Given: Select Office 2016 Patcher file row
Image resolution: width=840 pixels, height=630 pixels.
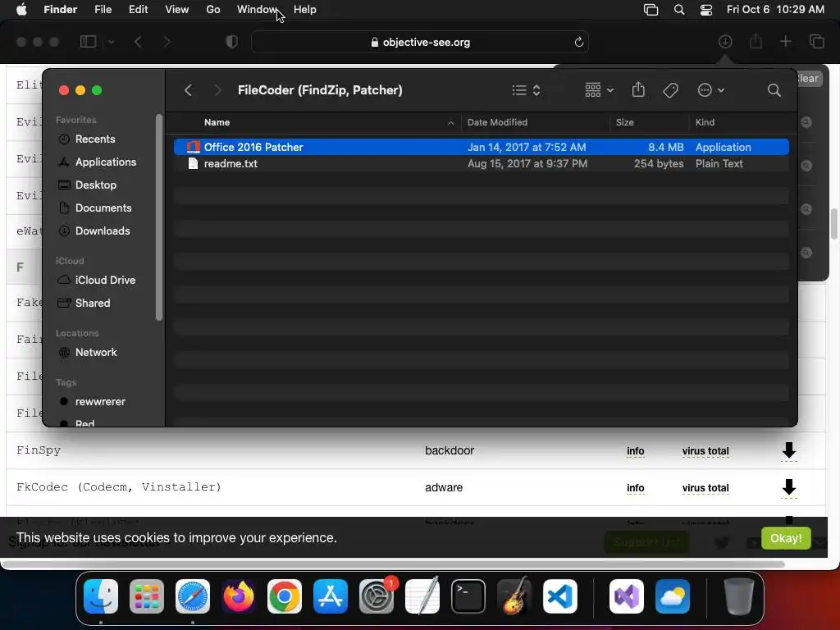Looking at the screenshot, I should pos(481,147).
